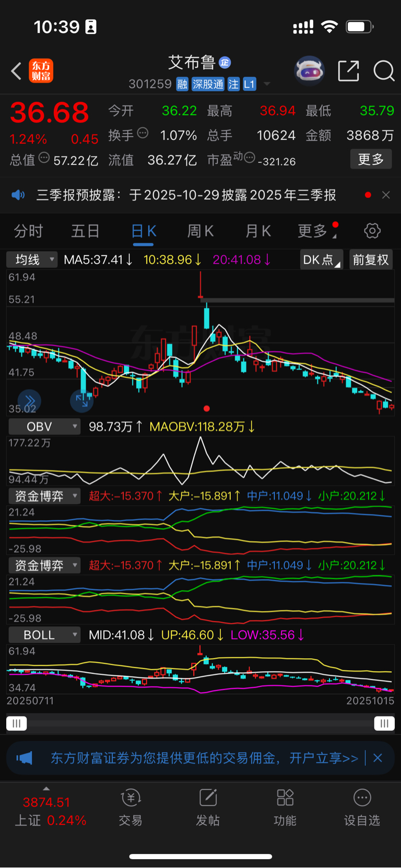Viewport: 401px width, 868px height.
Task: Tap the 融 margin badge
Action: 182,84
